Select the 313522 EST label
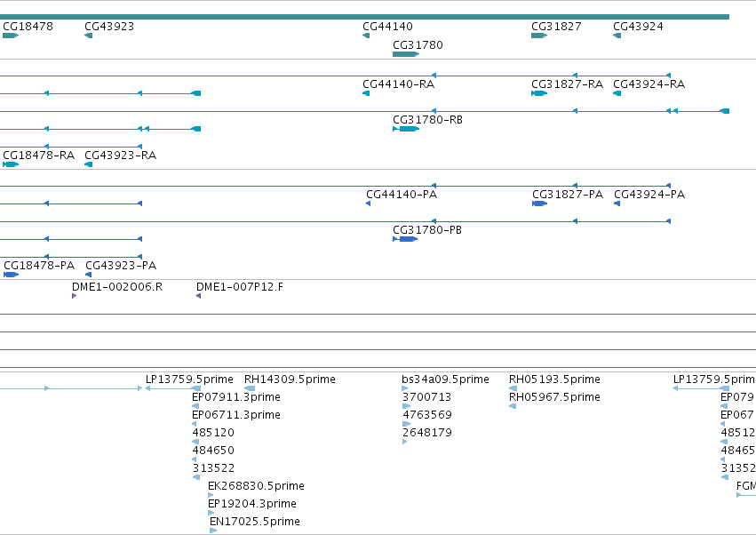Screen dimensions: 756x535 pos(213,468)
